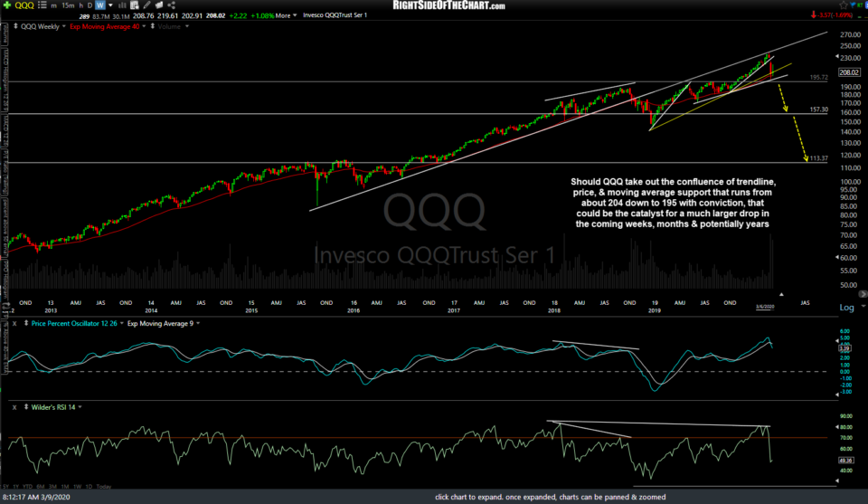Click the 'Should QQQ take out' annotation text
Image resolution: width=868 pixels, height=504 pixels.
point(673,203)
